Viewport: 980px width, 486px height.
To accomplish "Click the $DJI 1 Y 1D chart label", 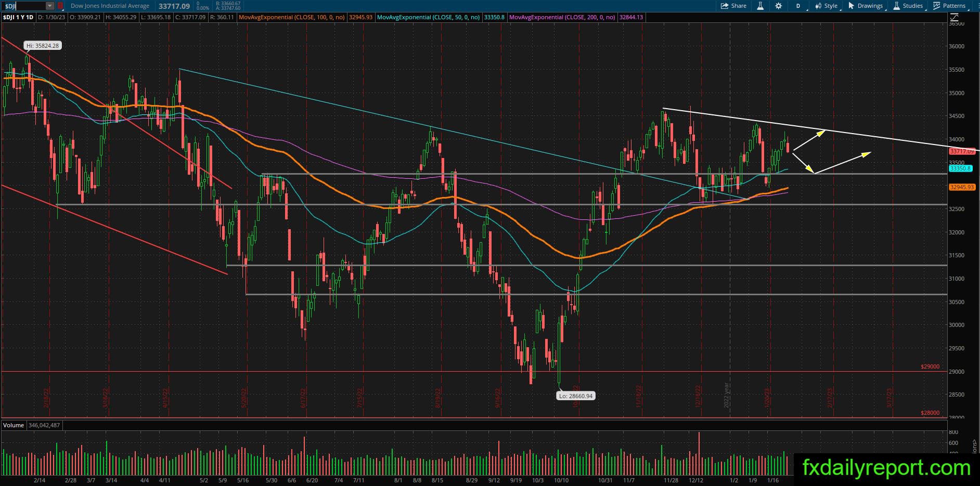I will 18,17.
